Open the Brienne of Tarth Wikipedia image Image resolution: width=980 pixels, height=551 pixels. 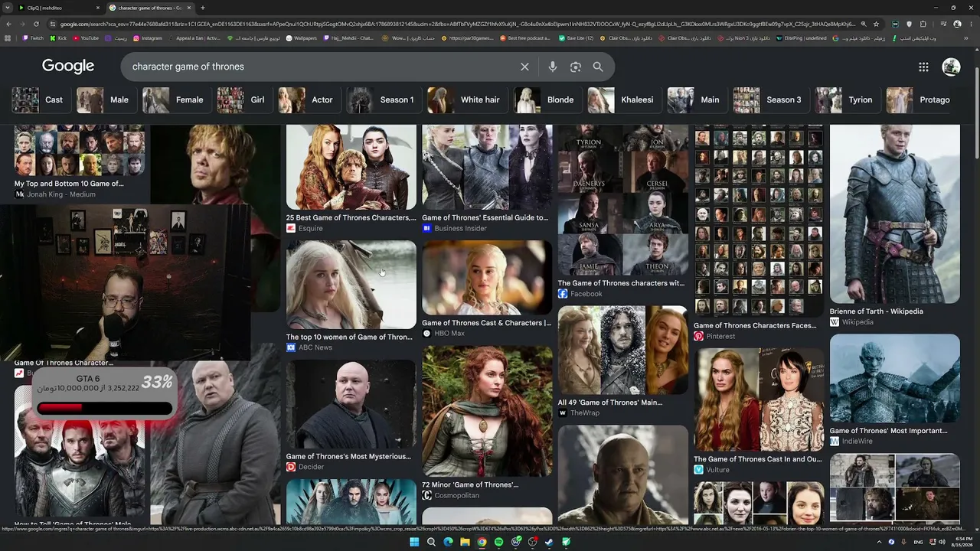(895, 214)
